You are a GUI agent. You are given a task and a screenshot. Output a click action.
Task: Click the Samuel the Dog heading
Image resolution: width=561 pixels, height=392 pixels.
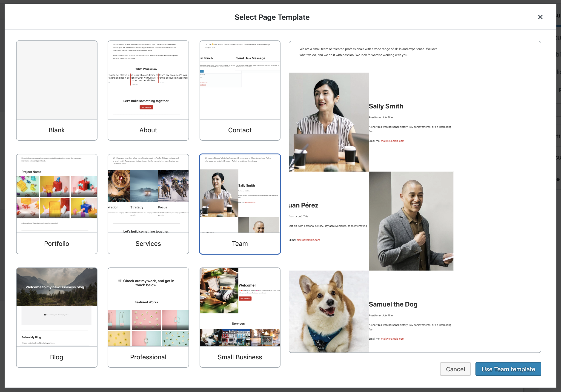click(393, 304)
